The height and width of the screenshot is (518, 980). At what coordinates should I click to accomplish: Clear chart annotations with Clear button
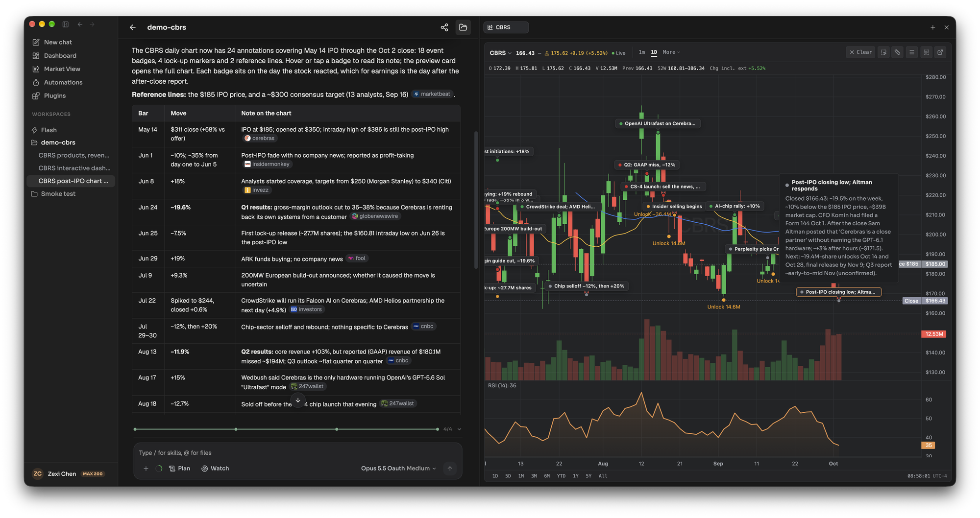[860, 52]
